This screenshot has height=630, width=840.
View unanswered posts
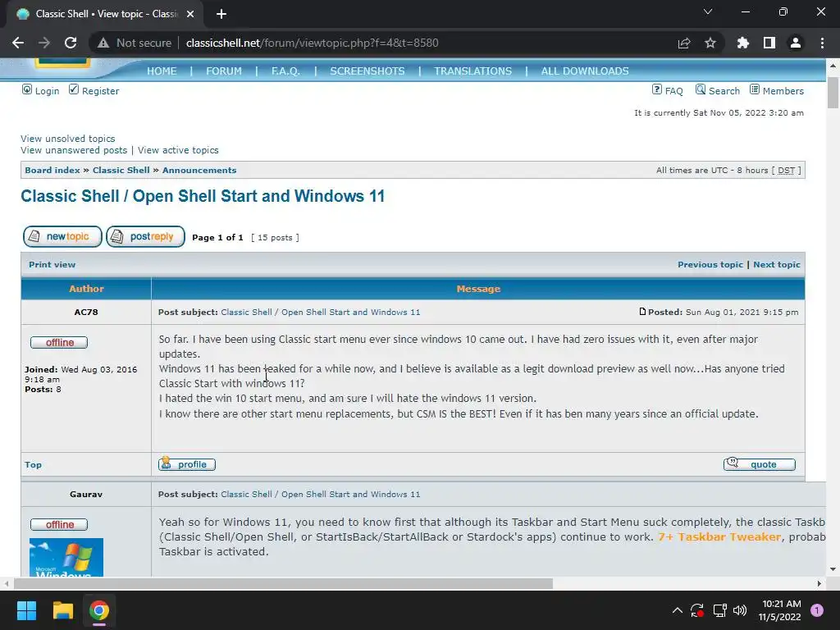pos(74,150)
